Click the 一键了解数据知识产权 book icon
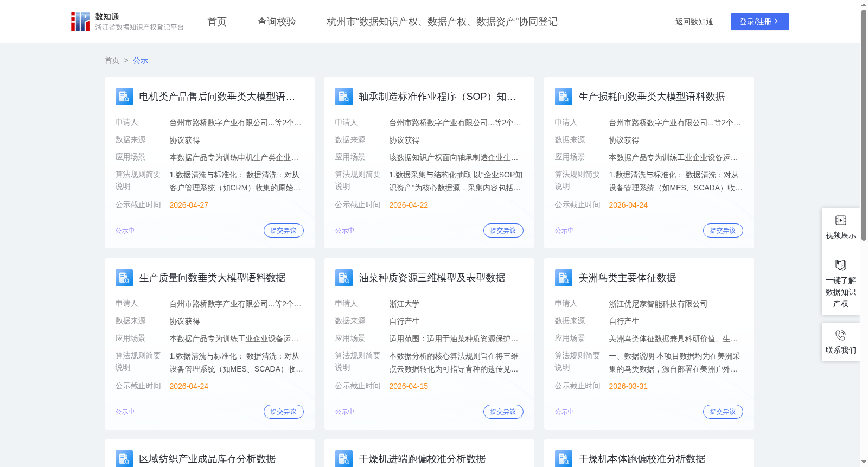Image resolution: width=868 pixels, height=467 pixels. tap(841, 265)
